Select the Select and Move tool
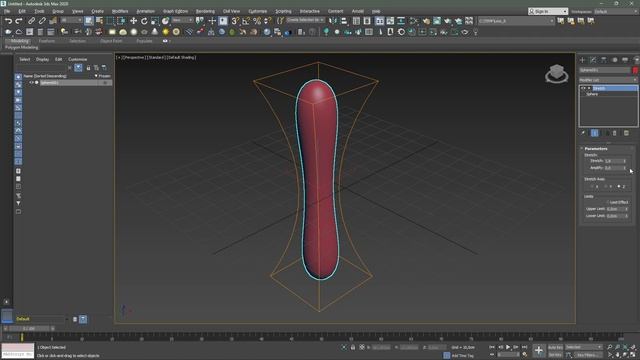The image size is (640, 360). [133, 21]
